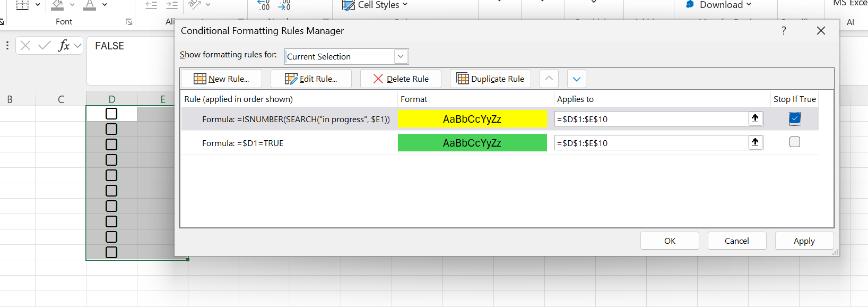This screenshot has width=868, height=307.
Task: Expand the formula bar chevron
Action: tap(78, 46)
